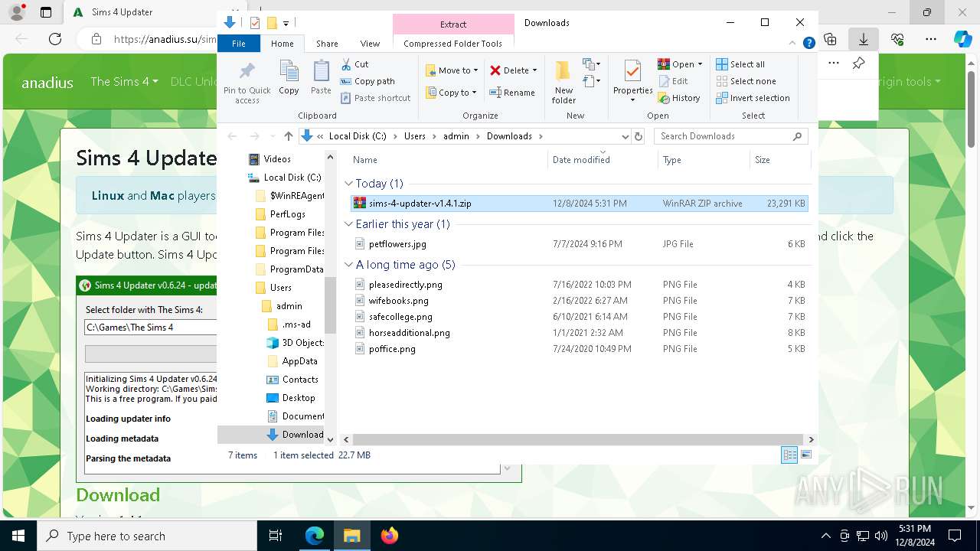Select sims-4-updater-v1.4.1.zip file

pos(579,204)
